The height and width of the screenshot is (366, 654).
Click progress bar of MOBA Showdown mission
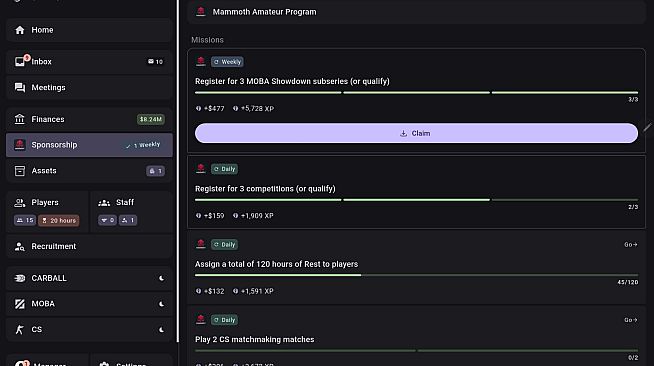[x=416, y=93]
